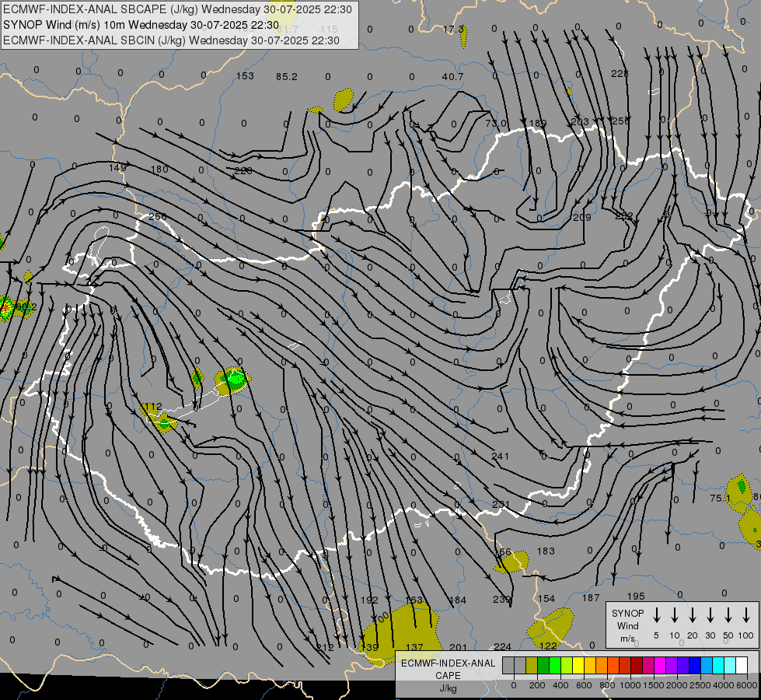This screenshot has width=761, height=700.
Task: Pick the cyan CAPE legend swatch
Action: click(717, 666)
